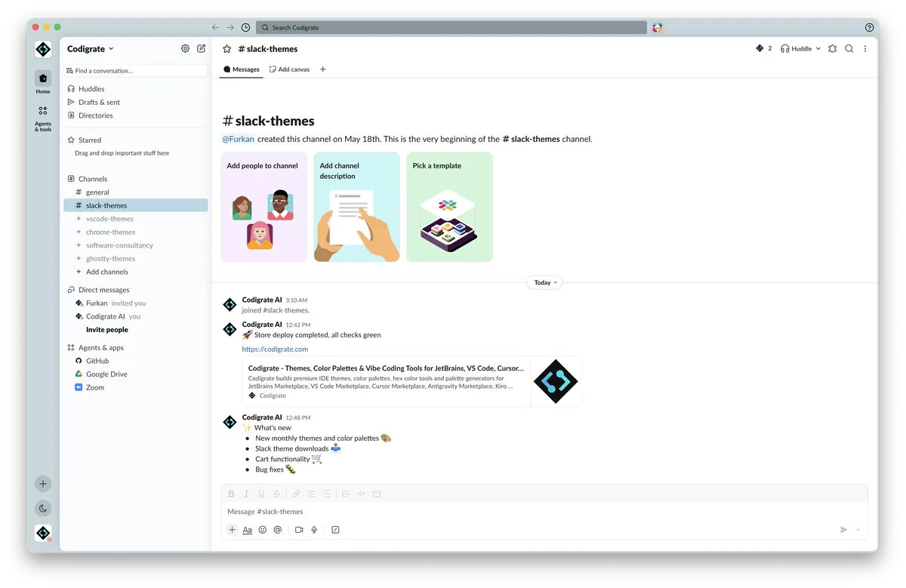Click the Codigrate workspace logo icon

click(x=43, y=49)
